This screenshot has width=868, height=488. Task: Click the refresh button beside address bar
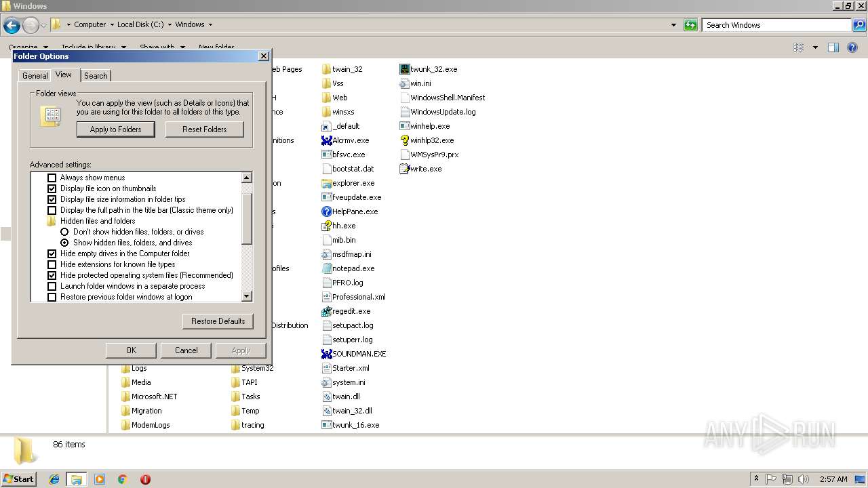click(690, 25)
